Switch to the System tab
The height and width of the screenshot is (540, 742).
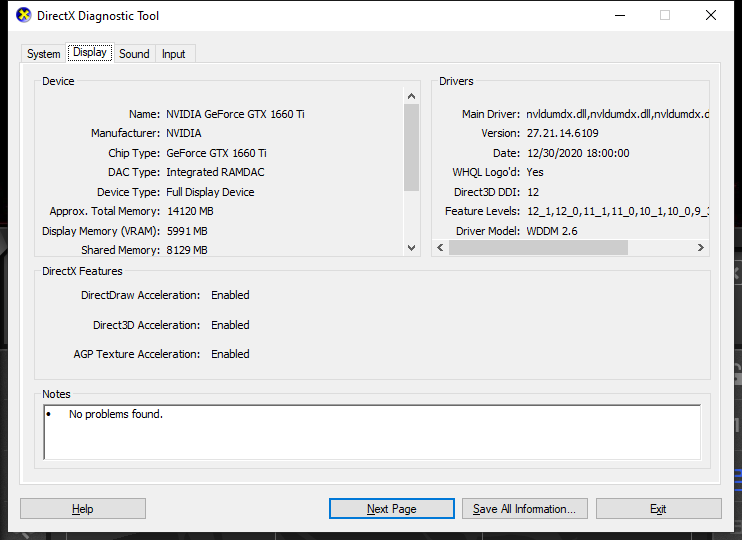click(x=44, y=54)
